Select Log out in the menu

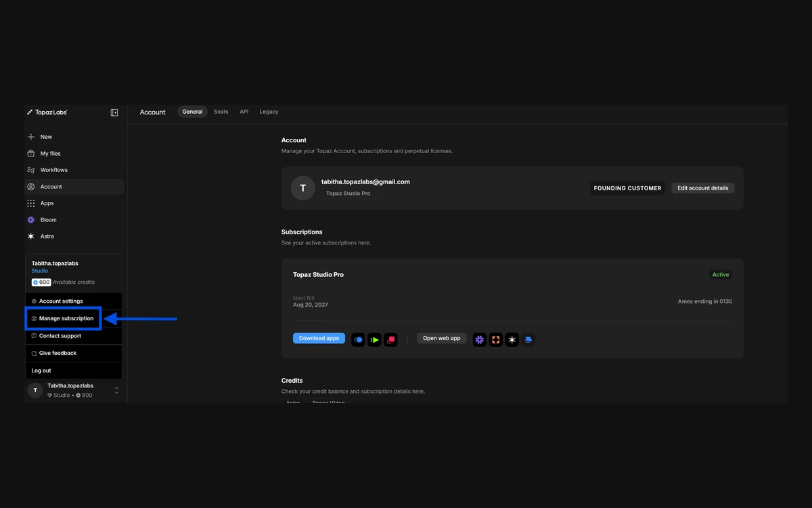(74, 371)
